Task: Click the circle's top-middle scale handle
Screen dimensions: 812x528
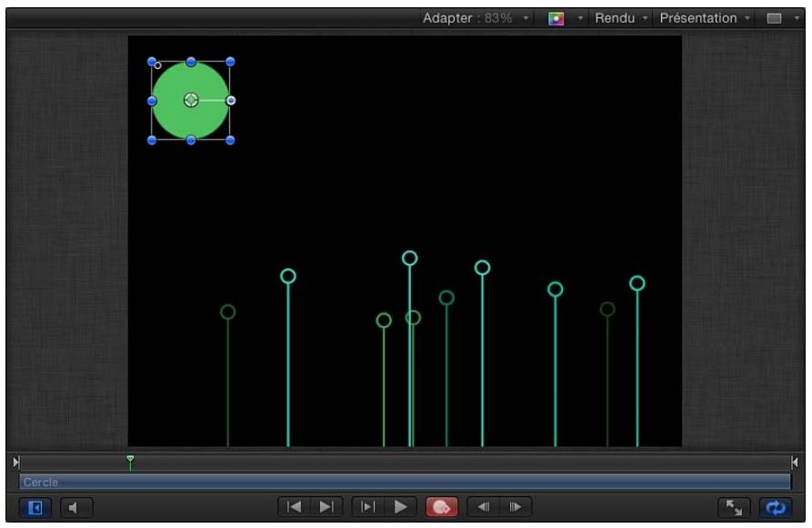Action: point(191,62)
